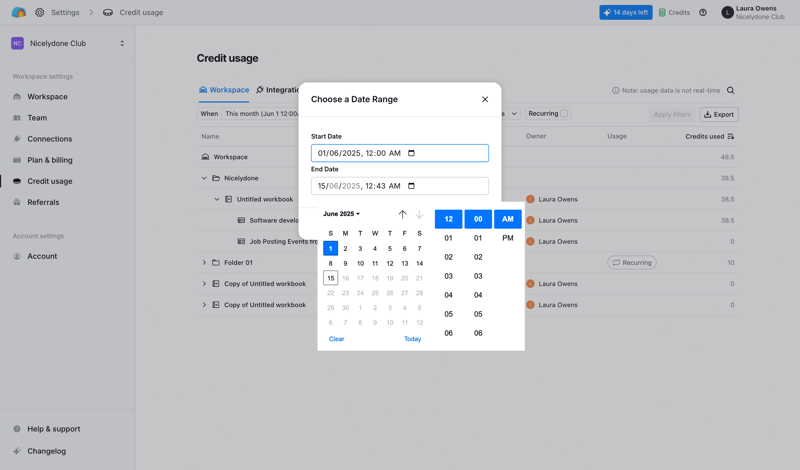
Task: Click the Changelog sparkle icon
Action: click(x=17, y=451)
